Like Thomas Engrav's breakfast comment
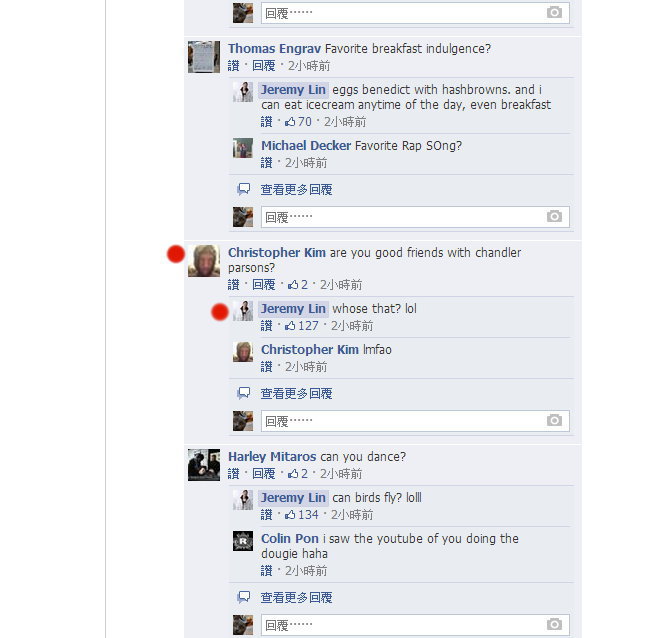 click(234, 66)
